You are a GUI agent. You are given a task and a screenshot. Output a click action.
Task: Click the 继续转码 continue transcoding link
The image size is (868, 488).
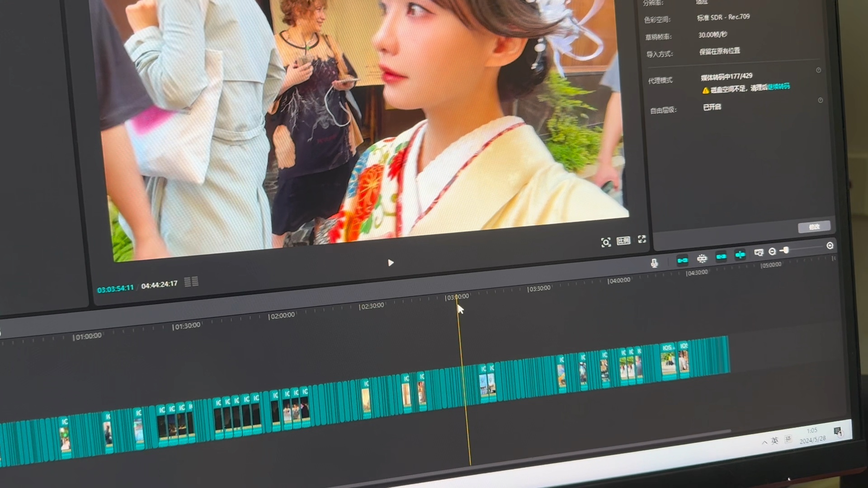pyautogui.click(x=778, y=86)
